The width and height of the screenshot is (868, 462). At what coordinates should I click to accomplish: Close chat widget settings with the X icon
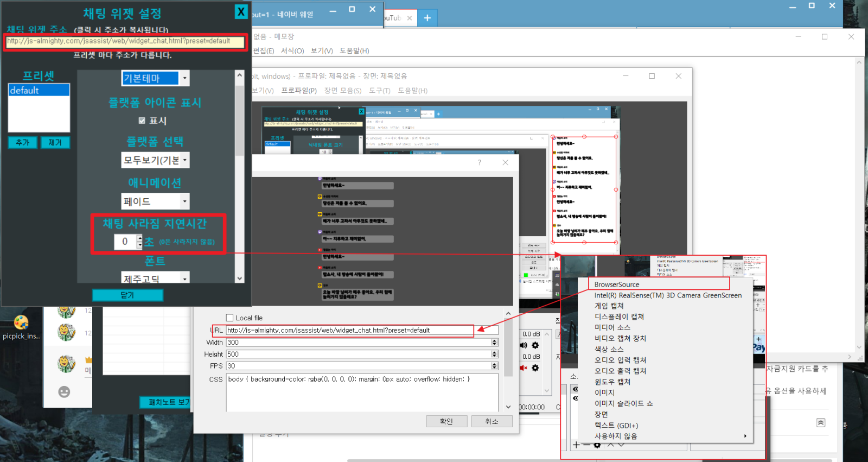click(241, 11)
